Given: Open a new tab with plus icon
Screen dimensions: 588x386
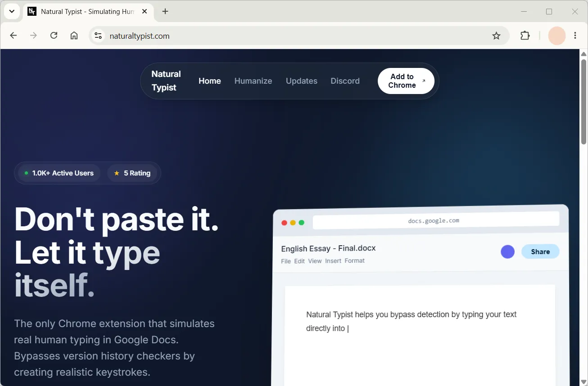Looking at the screenshot, I should 165,11.
